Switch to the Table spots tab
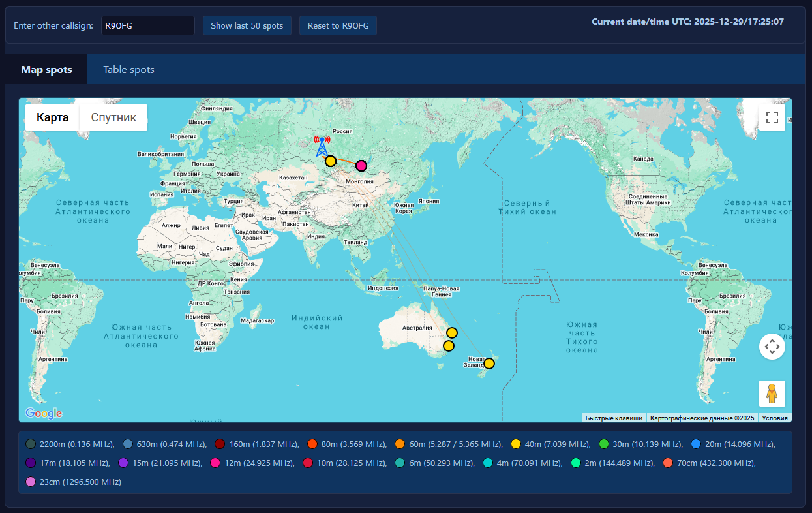The height and width of the screenshot is (513, 812). tap(128, 70)
